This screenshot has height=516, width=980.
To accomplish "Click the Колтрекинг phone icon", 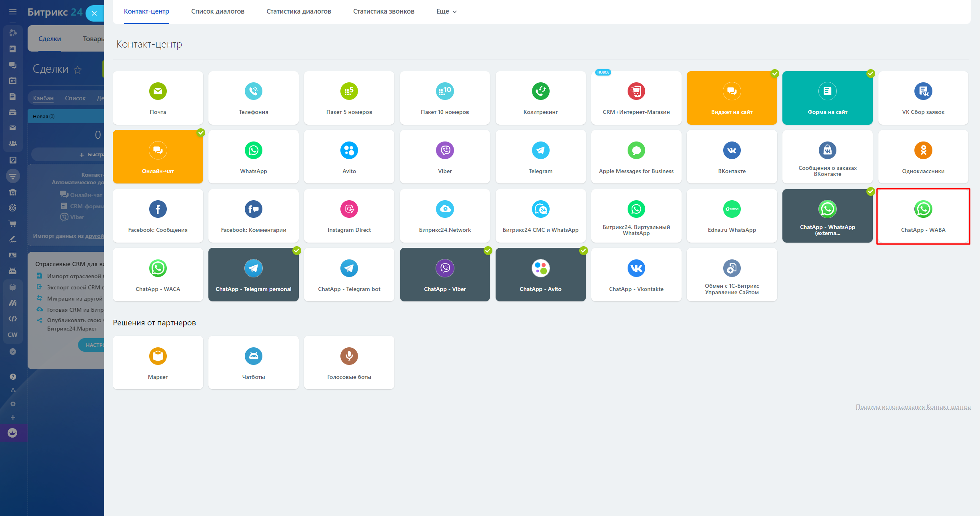I will coord(540,91).
